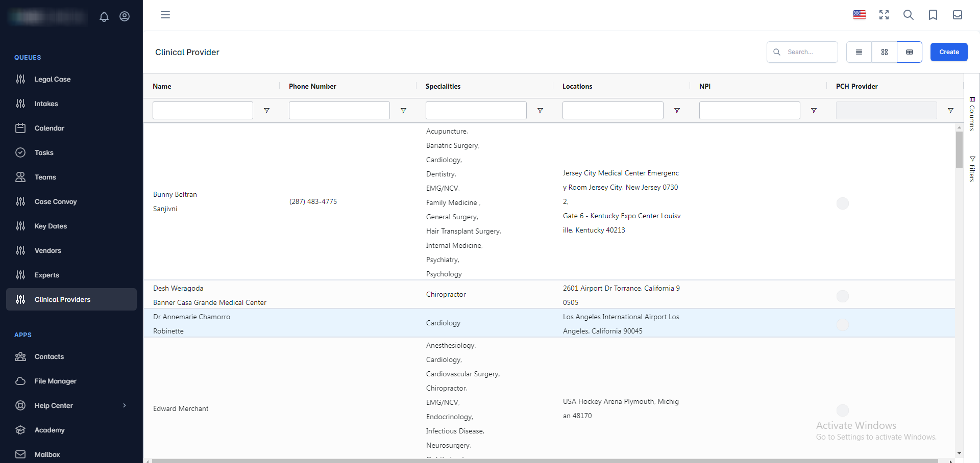
Task: Focus Phone Number filter input
Action: click(339, 111)
